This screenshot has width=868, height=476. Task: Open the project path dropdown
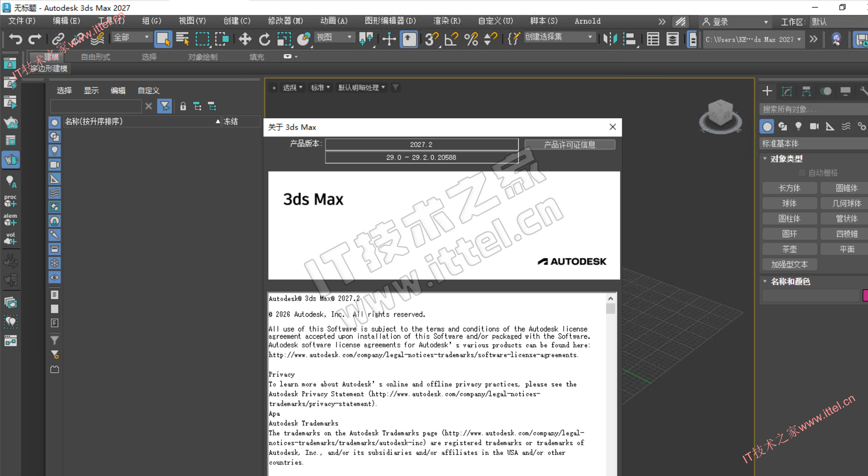coord(753,39)
